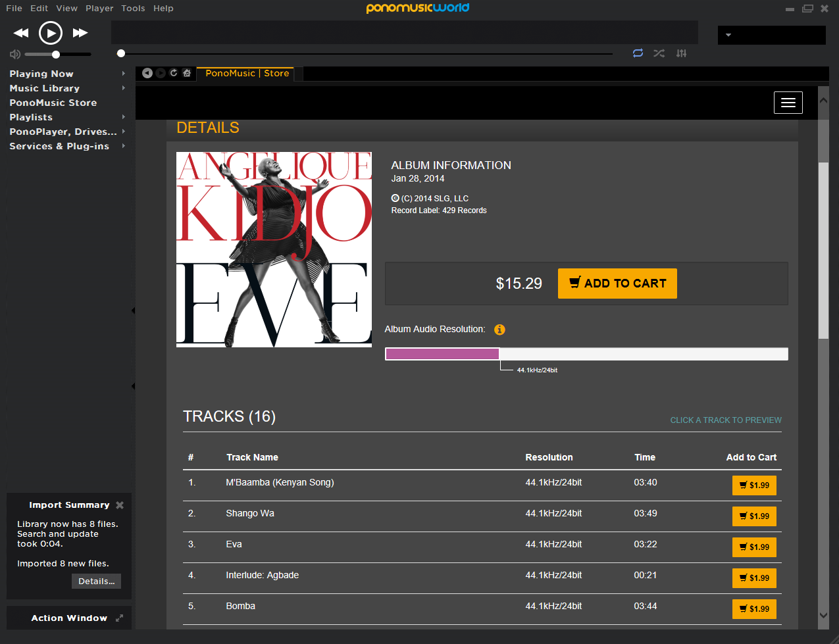Viewport: 839px width, 644px height.
Task: Open the equalizer DSP settings icon
Action: (681, 53)
